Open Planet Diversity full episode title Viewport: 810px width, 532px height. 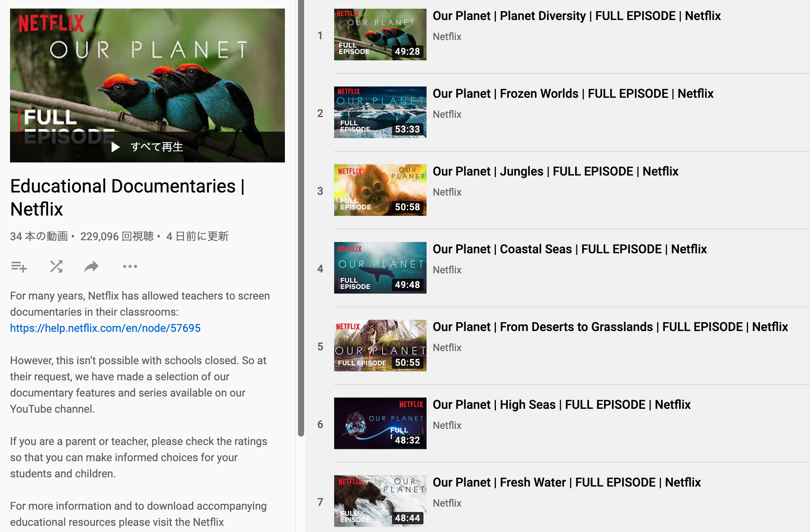tap(577, 16)
